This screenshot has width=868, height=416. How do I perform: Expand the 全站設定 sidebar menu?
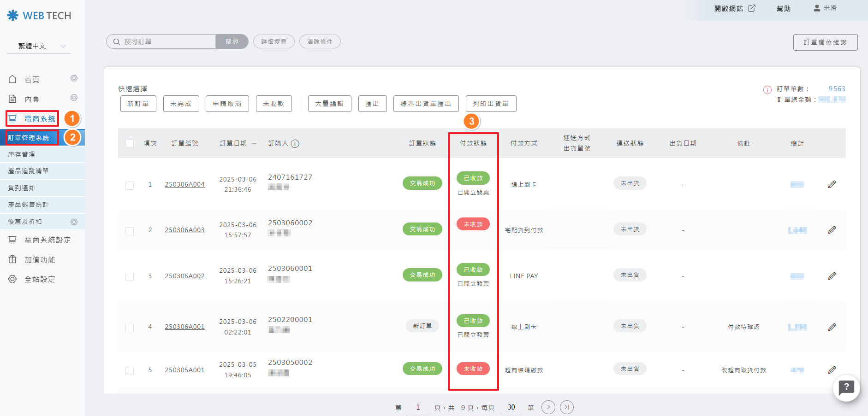point(40,279)
